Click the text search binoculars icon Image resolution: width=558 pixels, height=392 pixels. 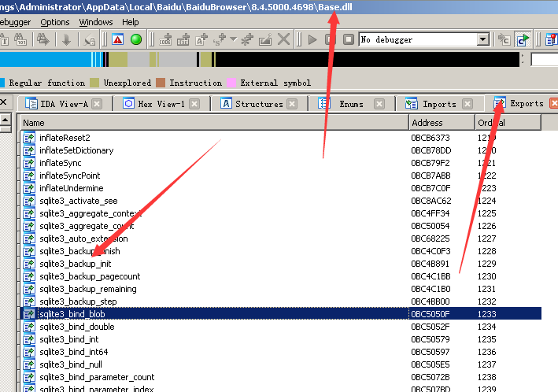coord(4,39)
